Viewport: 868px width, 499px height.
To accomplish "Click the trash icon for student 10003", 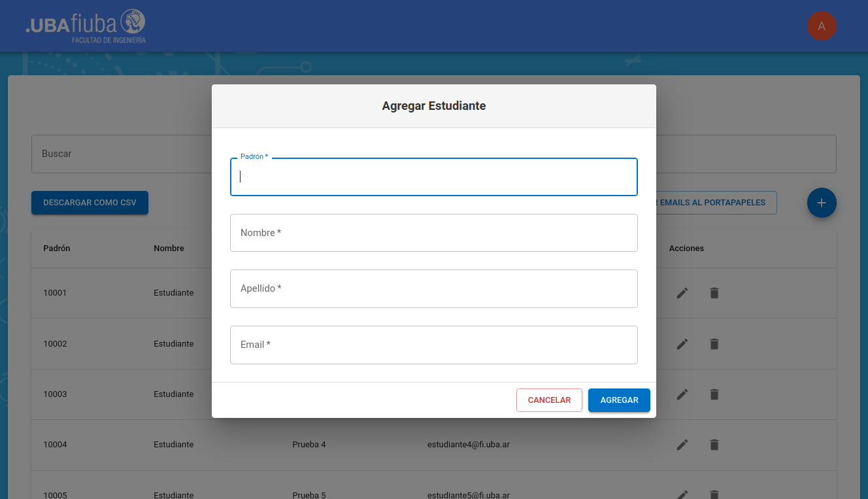I will (714, 394).
